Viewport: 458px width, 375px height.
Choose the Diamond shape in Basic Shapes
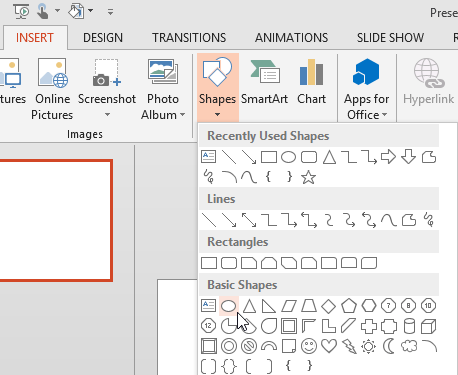click(328, 306)
